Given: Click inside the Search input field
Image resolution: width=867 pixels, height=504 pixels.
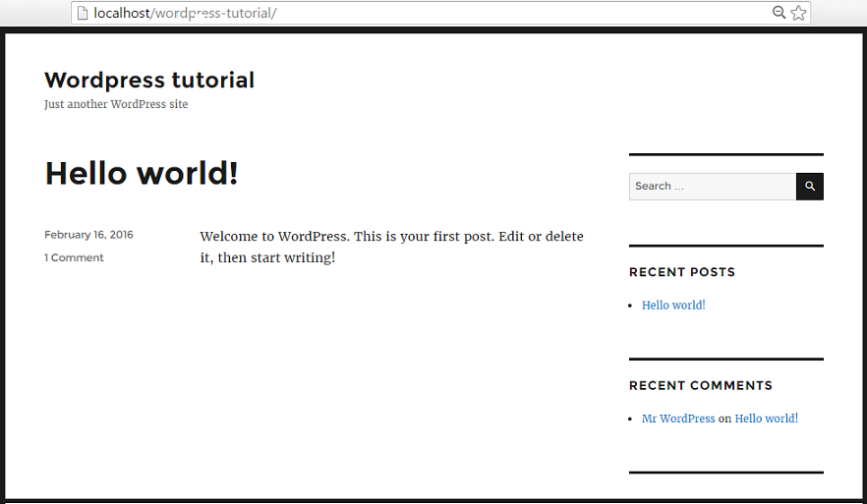Looking at the screenshot, I should [712, 187].
